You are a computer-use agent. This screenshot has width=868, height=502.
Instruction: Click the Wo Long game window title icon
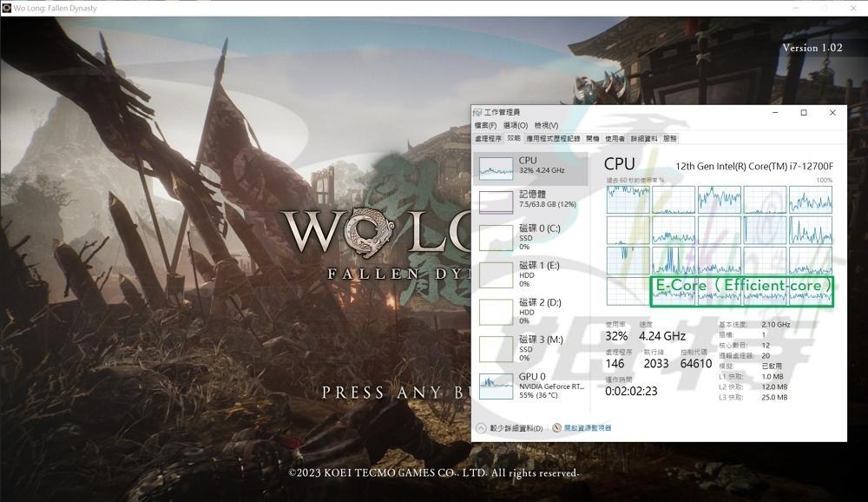(7, 8)
